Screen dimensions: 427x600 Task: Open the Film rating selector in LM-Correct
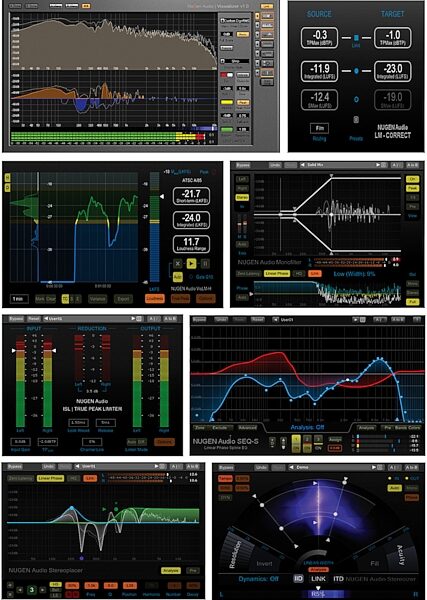pos(319,128)
